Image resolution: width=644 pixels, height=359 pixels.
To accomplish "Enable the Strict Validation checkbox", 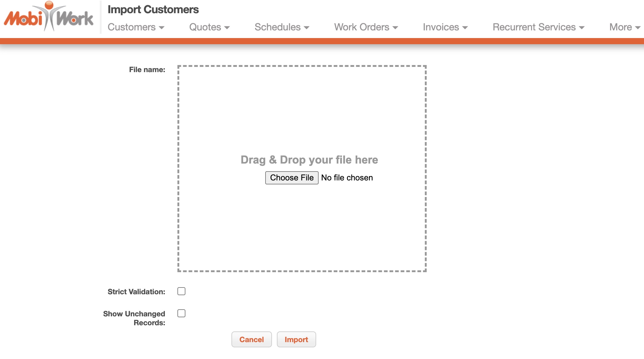I will click(x=181, y=291).
